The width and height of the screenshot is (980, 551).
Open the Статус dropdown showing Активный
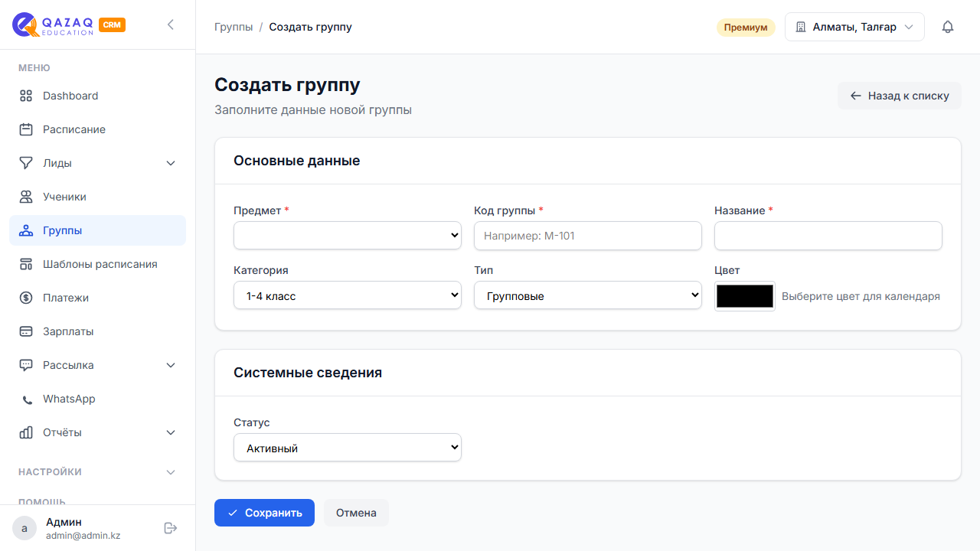348,448
